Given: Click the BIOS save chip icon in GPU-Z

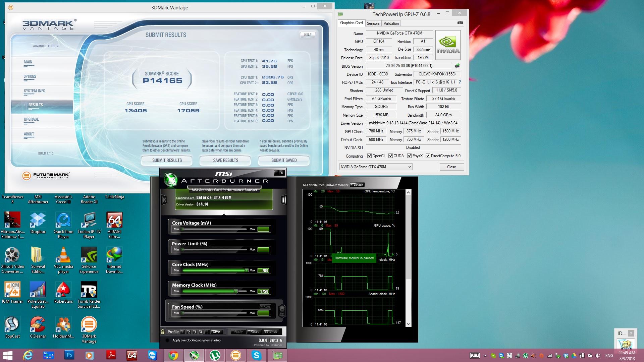Looking at the screenshot, I should (x=457, y=66).
